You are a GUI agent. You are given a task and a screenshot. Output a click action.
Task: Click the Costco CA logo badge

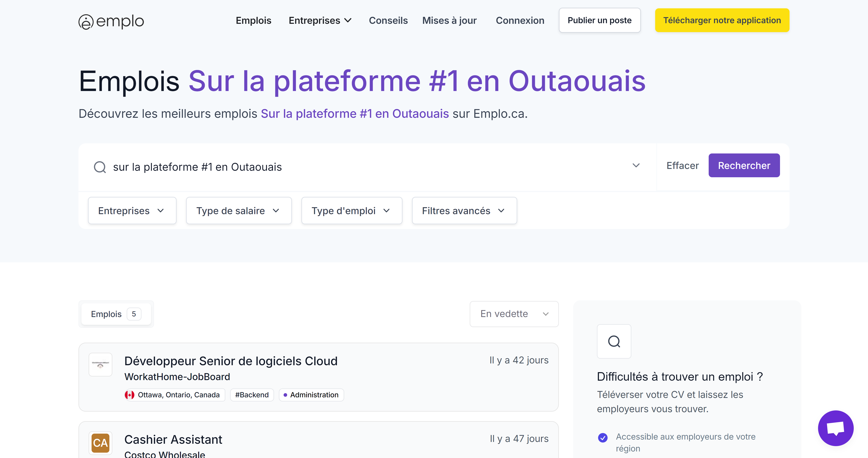(x=100, y=443)
